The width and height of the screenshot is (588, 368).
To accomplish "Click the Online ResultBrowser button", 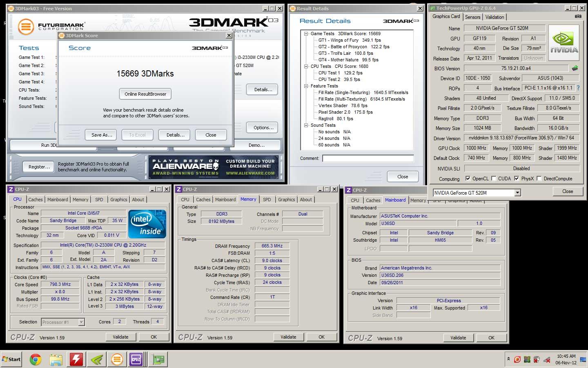I will [145, 94].
